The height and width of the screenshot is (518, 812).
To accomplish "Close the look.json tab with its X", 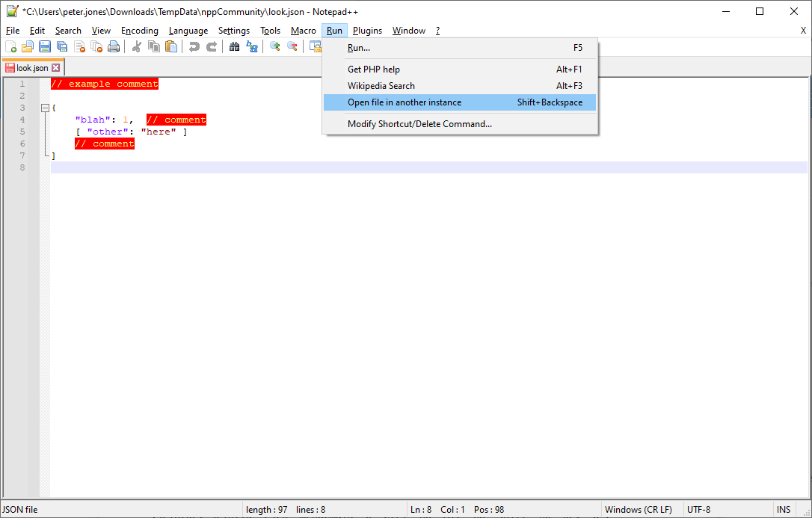I will pyautogui.click(x=56, y=68).
